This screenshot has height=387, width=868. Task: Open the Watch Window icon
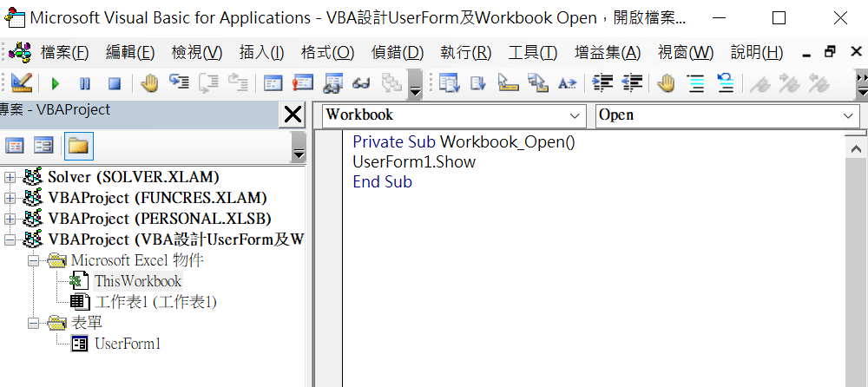333,83
